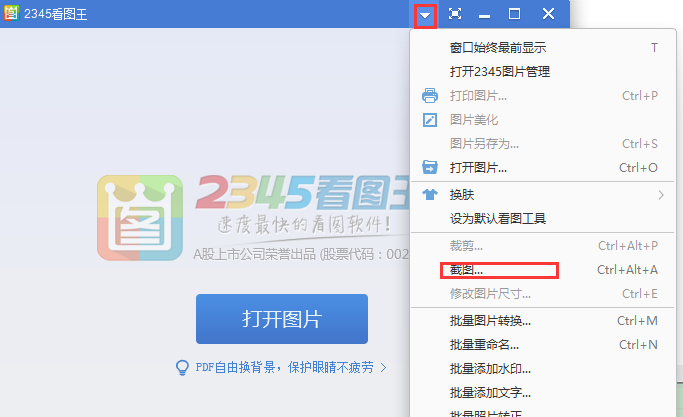Open the 换肤 submenu
This screenshot has height=417, width=683.
(x=542, y=195)
